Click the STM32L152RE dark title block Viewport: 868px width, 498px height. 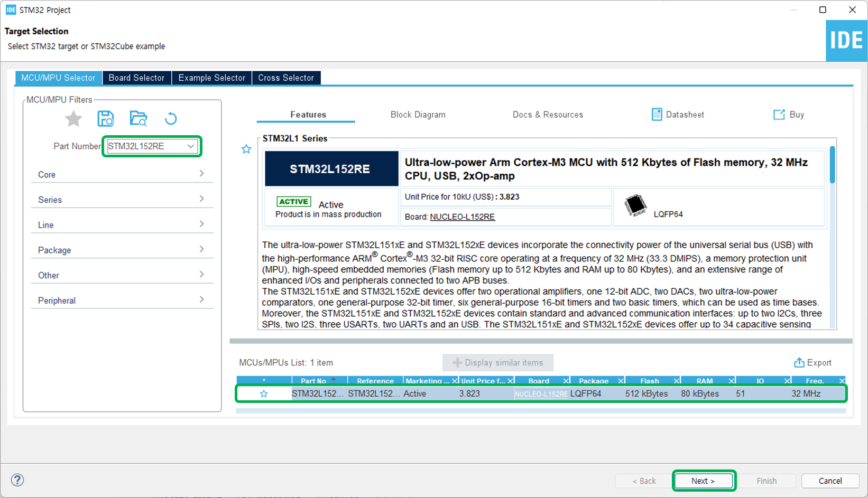331,169
